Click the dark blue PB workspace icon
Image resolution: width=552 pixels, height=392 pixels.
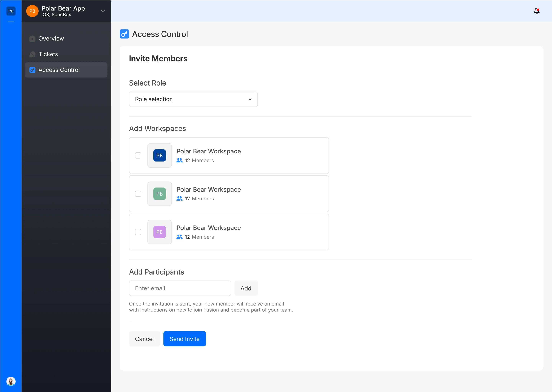160,156
